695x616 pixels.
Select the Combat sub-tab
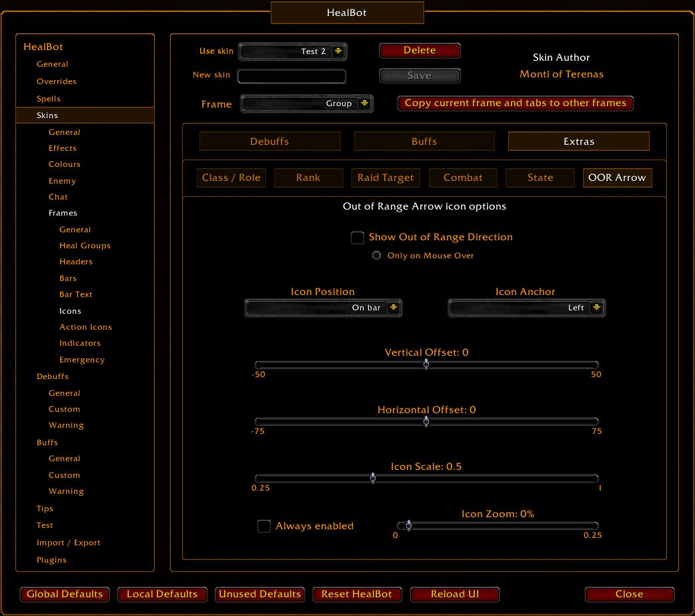point(463,178)
